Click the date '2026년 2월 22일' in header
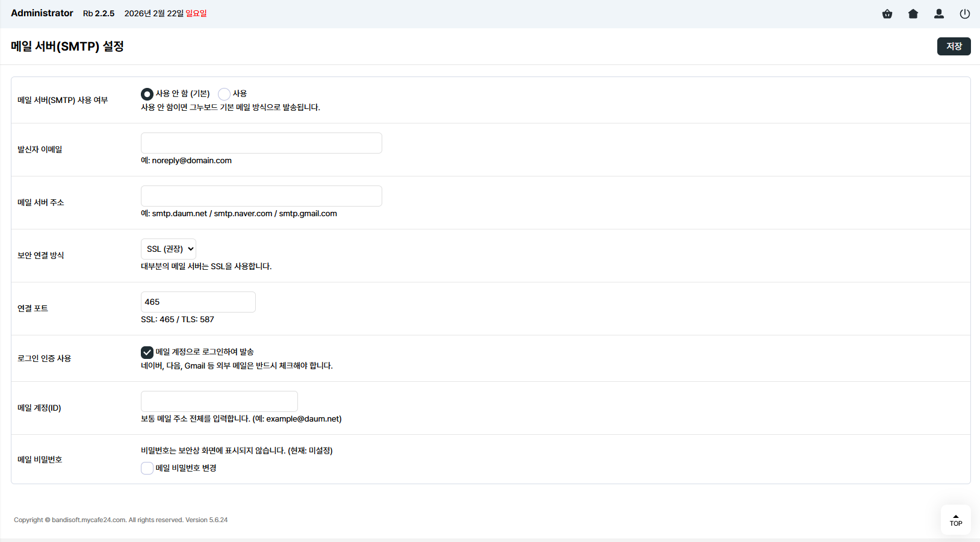The width and height of the screenshot is (980, 542). [154, 14]
